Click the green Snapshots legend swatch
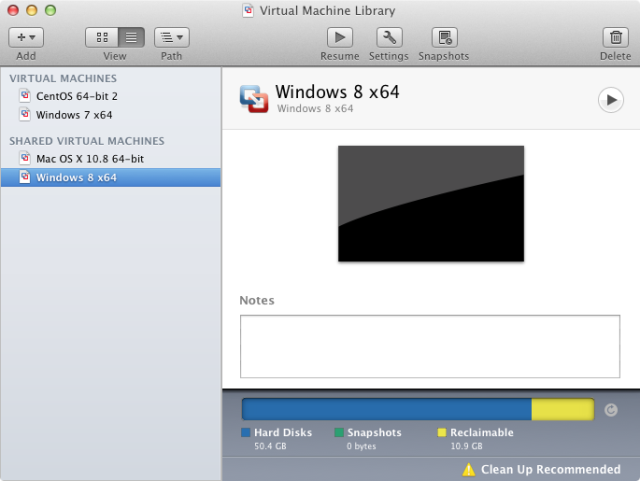640x481 pixels. tap(339, 432)
